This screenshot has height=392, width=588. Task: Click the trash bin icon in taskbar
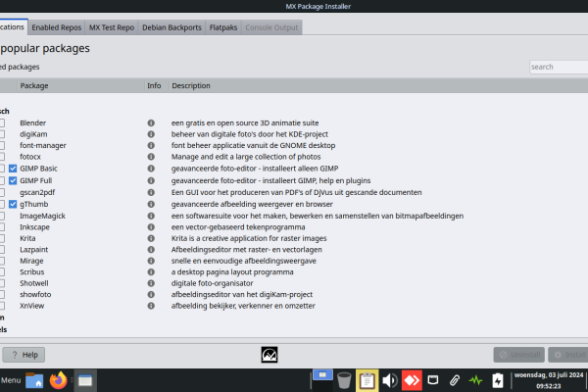point(344,379)
